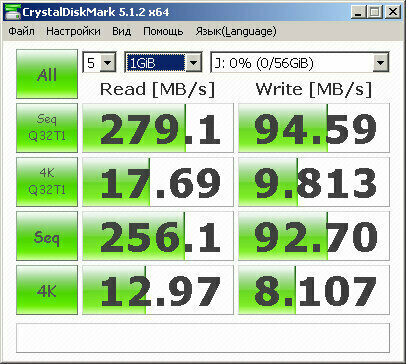Run all benchmarks with the All button

[47, 74]
